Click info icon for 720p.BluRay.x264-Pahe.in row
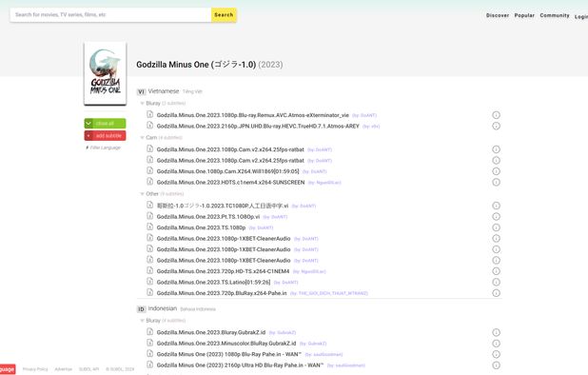This screenshot has height=375, width=588. pyautogui.click(x=496, y=293)
